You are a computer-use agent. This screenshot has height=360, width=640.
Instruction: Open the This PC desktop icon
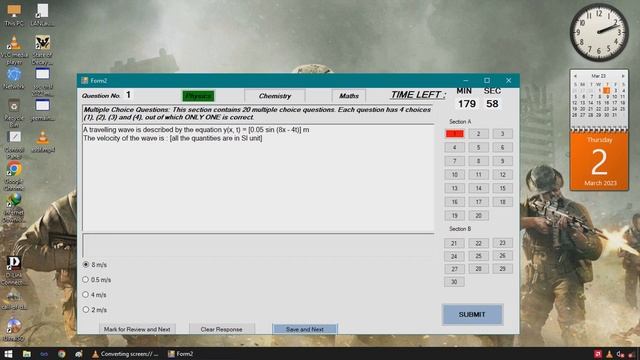click(x=14, y=15)
